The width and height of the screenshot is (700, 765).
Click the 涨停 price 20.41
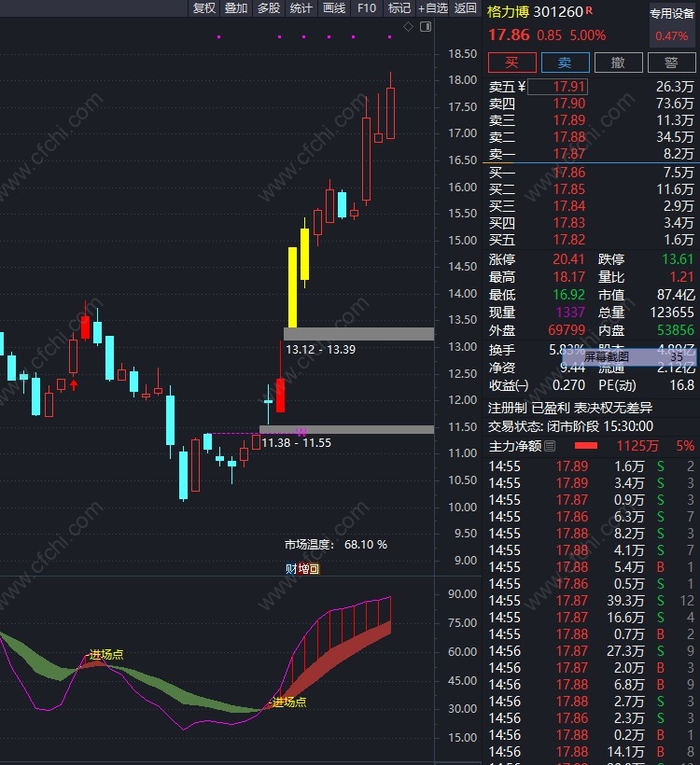click(x=568, y=259)
